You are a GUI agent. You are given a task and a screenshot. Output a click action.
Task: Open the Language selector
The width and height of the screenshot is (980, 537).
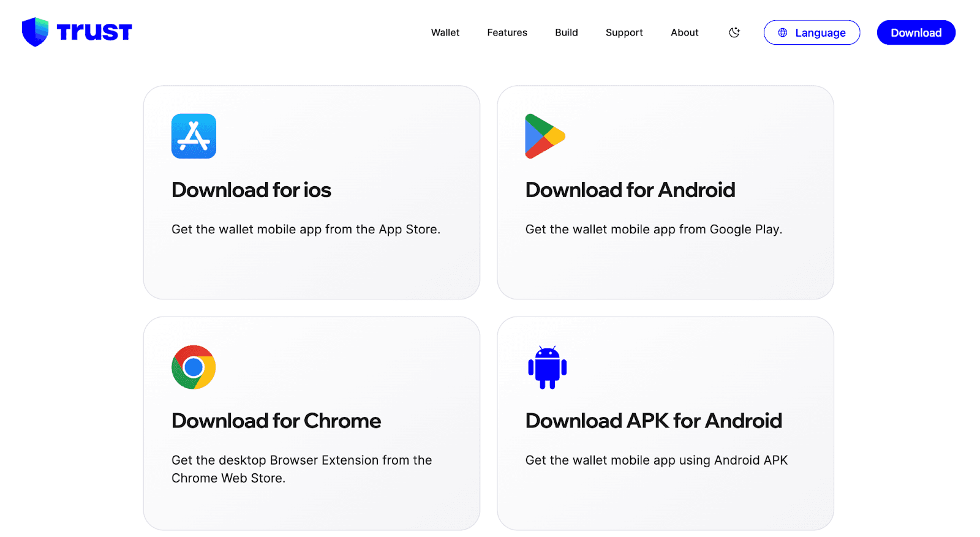[x=812, y=32]
